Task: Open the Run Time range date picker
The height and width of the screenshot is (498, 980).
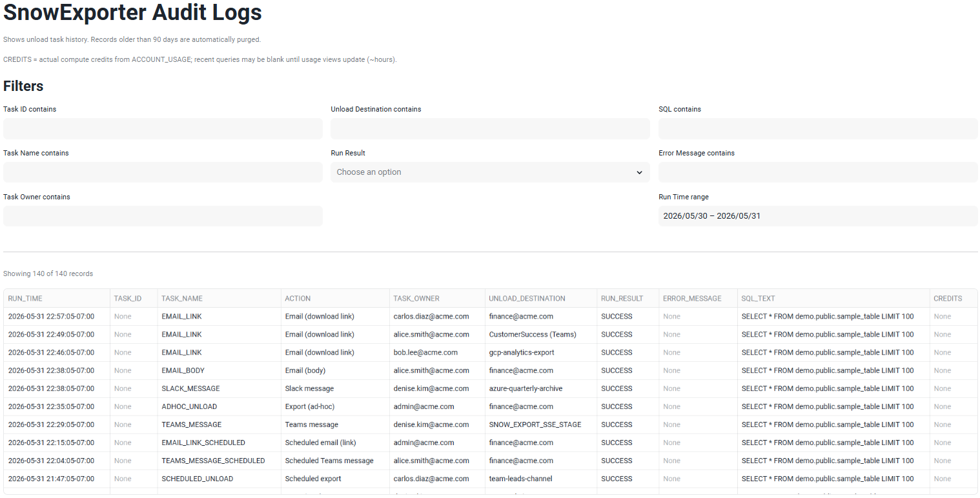Action: [818, 216]
